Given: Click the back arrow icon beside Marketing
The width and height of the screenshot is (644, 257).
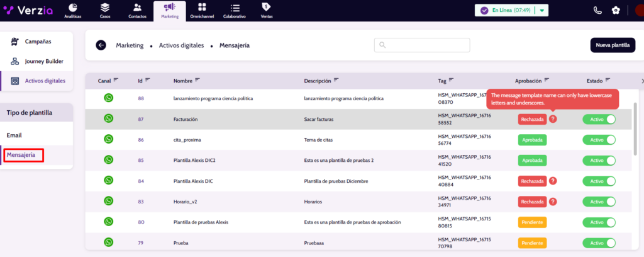Looking at the screenshot, I should click(x=101, y=45).
